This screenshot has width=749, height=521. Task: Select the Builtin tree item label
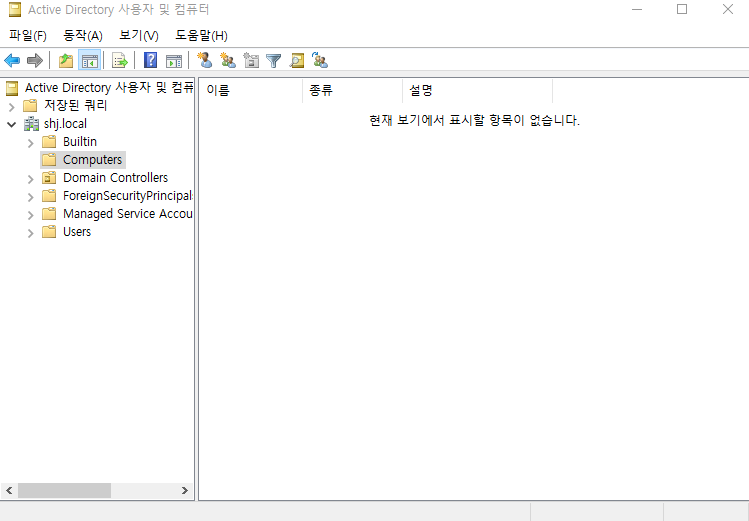80,142
